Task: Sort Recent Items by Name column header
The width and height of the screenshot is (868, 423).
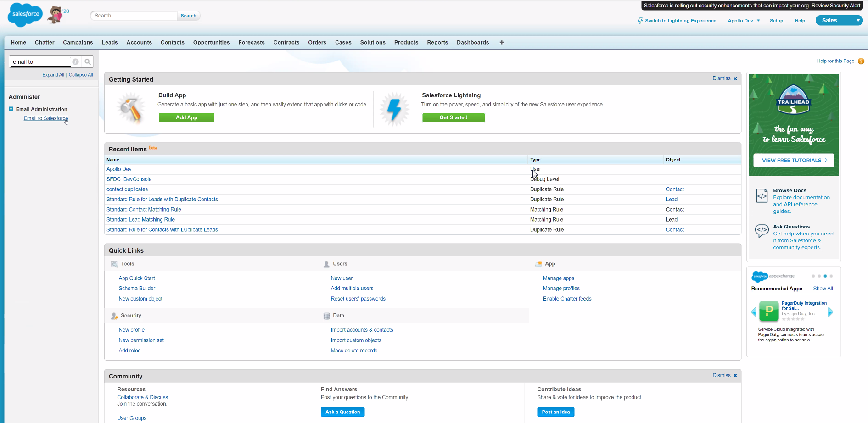Action: point(113,160)
